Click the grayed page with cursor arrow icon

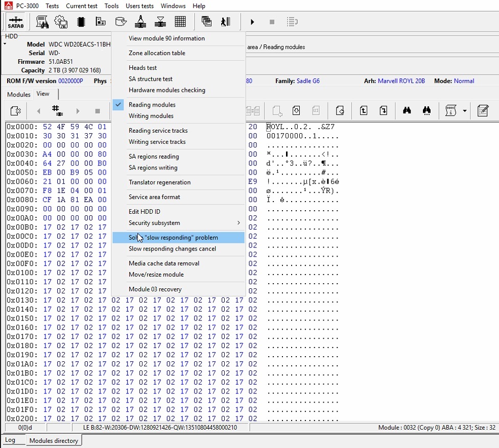click(x=277, y=111)
